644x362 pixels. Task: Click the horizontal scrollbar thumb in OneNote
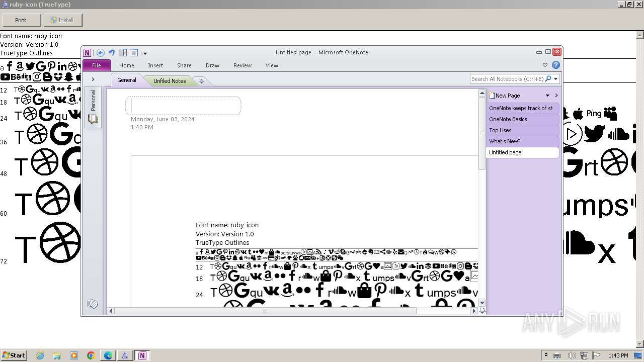(x=266, y=311)
